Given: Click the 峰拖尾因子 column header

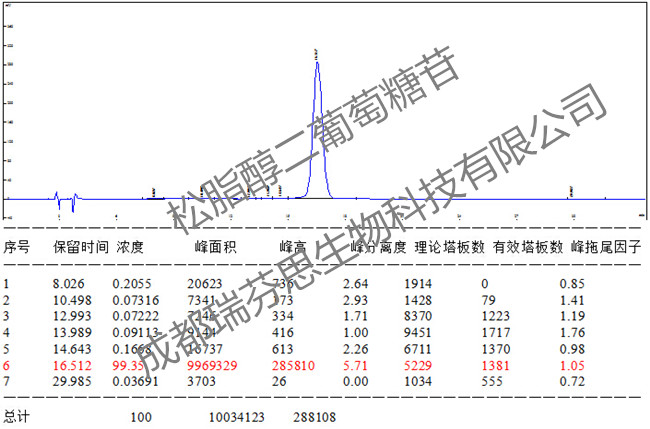Looking at the screenshot, I should [606, 247].
